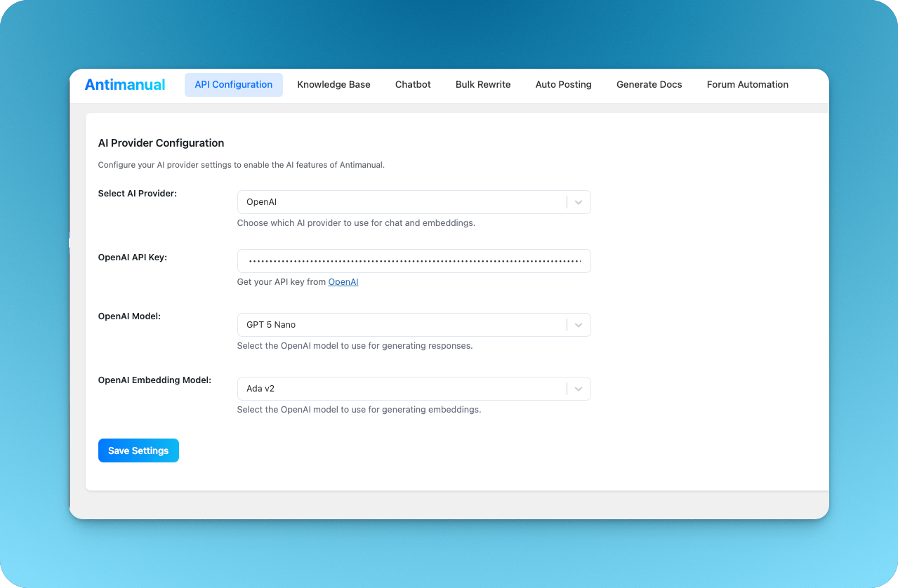This screenshot has height=588, width=898.
Task: Open the OpenAI link below the API key
Action: pyautogui.click(x=343, y=281)
